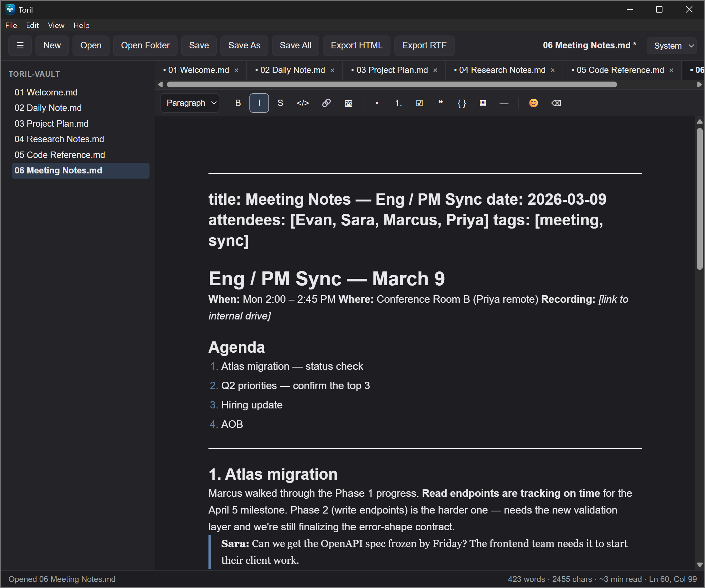The height and width of the screenshot is (588, 705).
Task: Click the TORIL-VAULT folder heading
Action: point(34,74)
